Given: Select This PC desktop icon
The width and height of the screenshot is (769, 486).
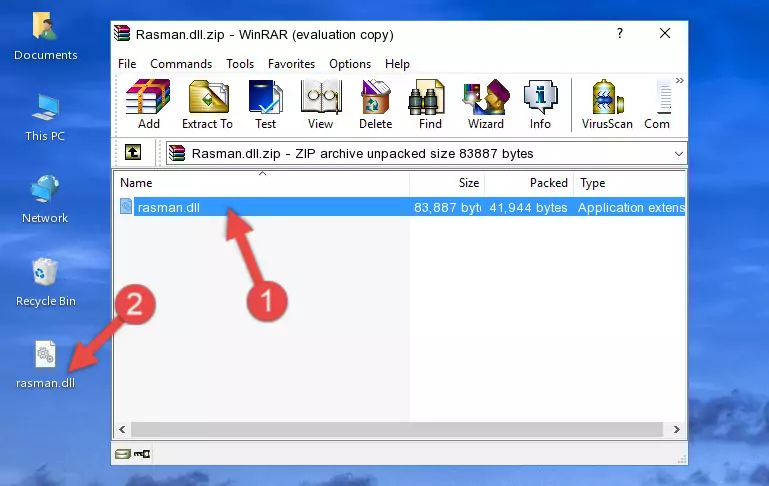Looking at the screenshot, I should point(45,118).
